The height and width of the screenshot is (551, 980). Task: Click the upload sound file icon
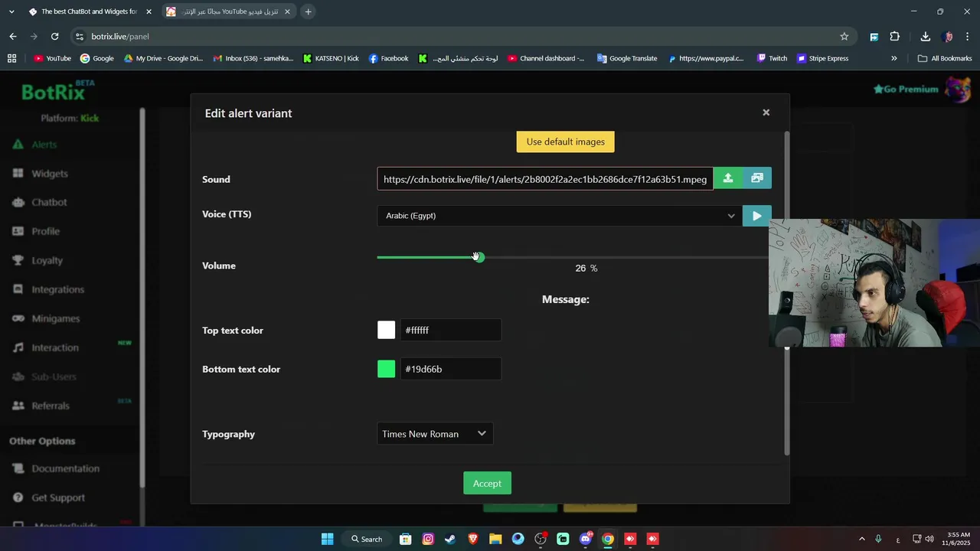[728, 178]
